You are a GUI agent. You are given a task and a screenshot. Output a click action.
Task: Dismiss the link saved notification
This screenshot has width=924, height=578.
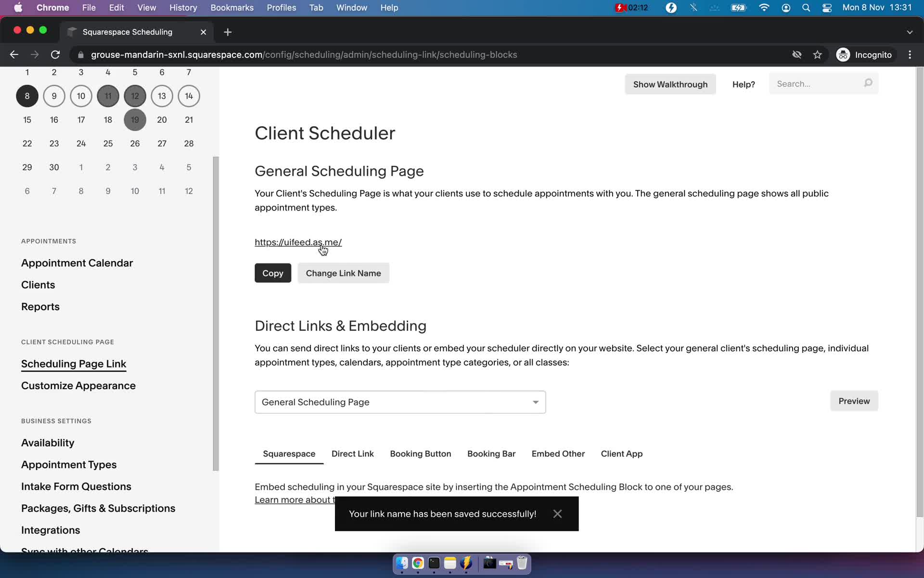[x=557, y=514]
